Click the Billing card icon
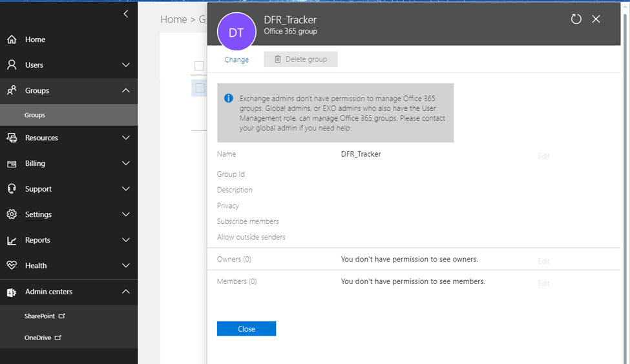Viewport: 630px width, 364px height. 12,163
